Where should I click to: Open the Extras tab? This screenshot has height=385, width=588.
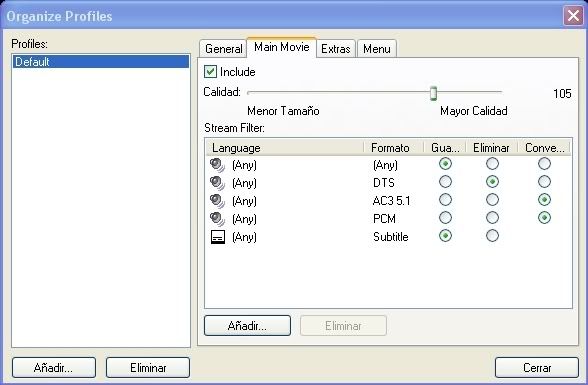[336, 49]
